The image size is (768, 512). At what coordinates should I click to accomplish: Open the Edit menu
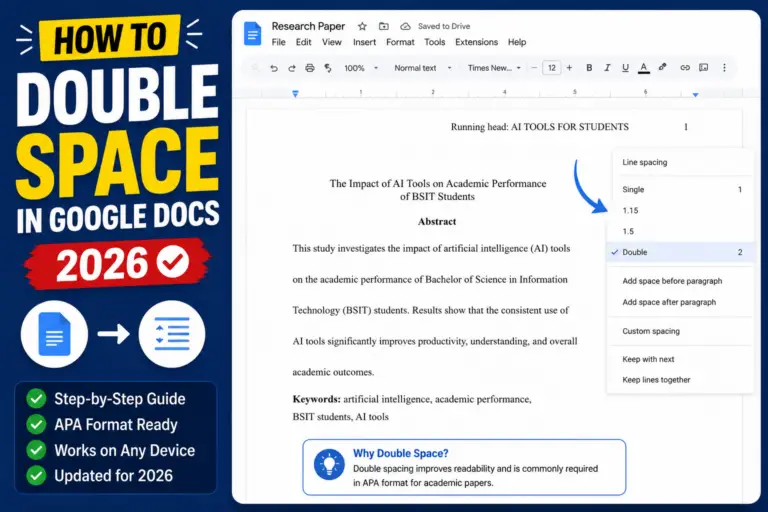point(303,42)
